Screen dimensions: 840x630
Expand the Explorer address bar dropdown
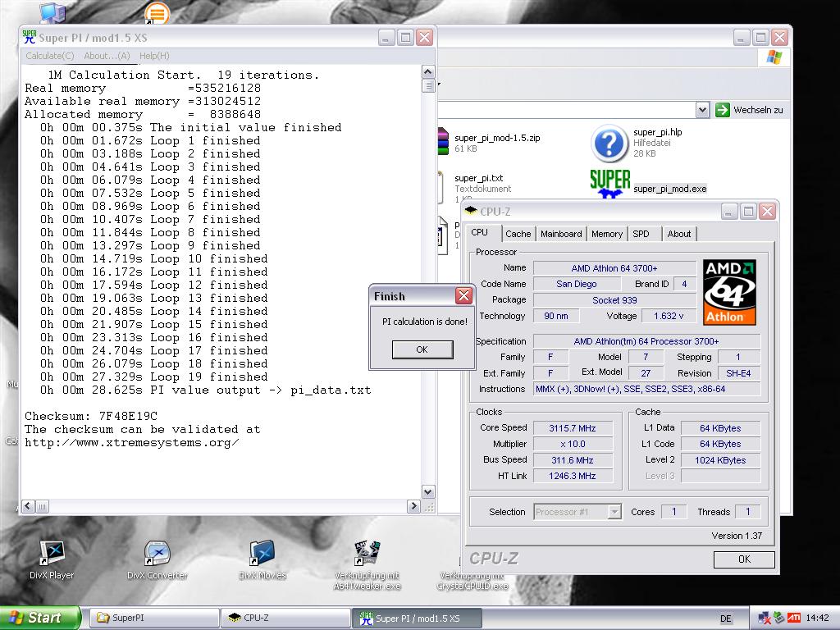702,110
